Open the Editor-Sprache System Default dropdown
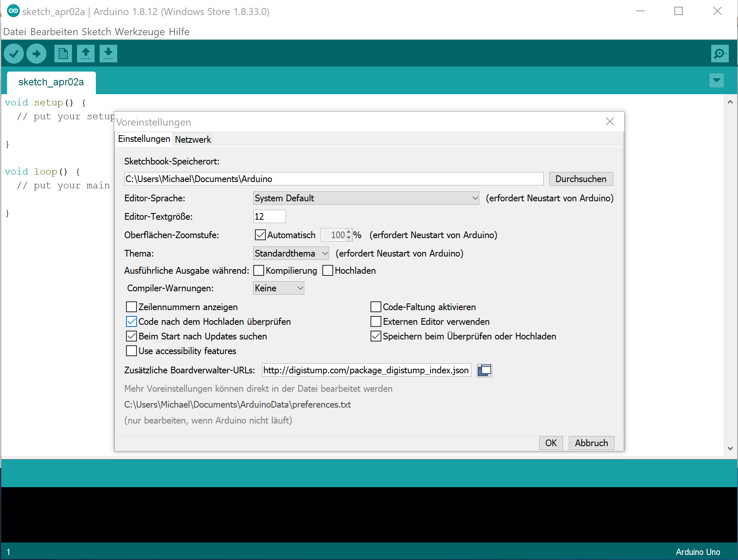The height and width of the screenshot is (560, 738). coord(366,198)
